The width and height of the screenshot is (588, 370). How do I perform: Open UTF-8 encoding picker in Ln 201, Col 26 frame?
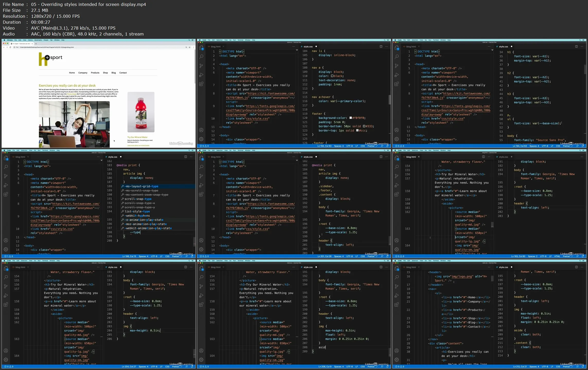[x=349, y=256]
